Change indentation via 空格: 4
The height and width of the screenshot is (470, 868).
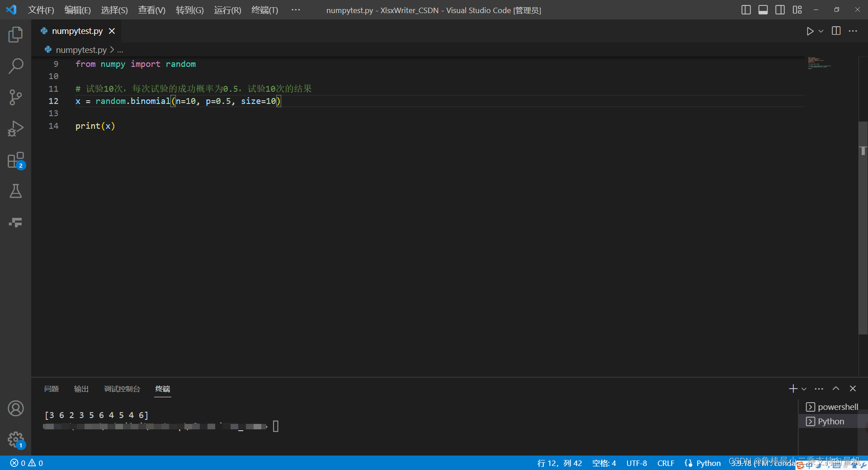coord(604,463)
